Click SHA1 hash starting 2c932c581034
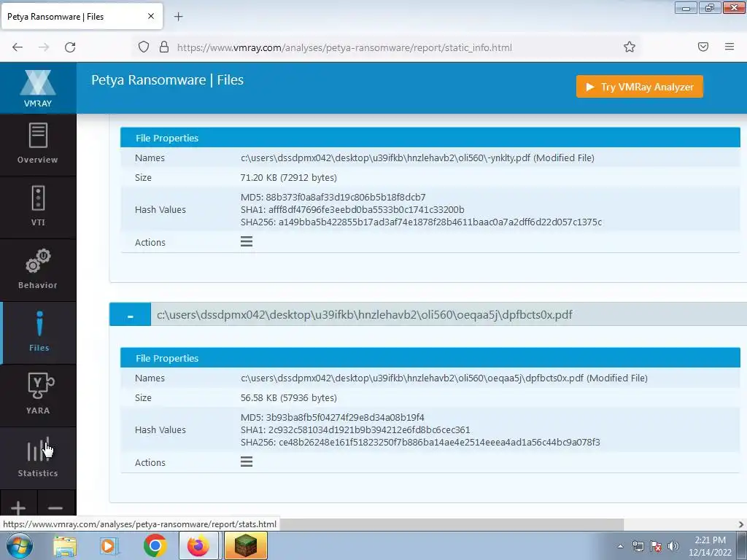Screen dimensions: 747x560 click(369, 429)
